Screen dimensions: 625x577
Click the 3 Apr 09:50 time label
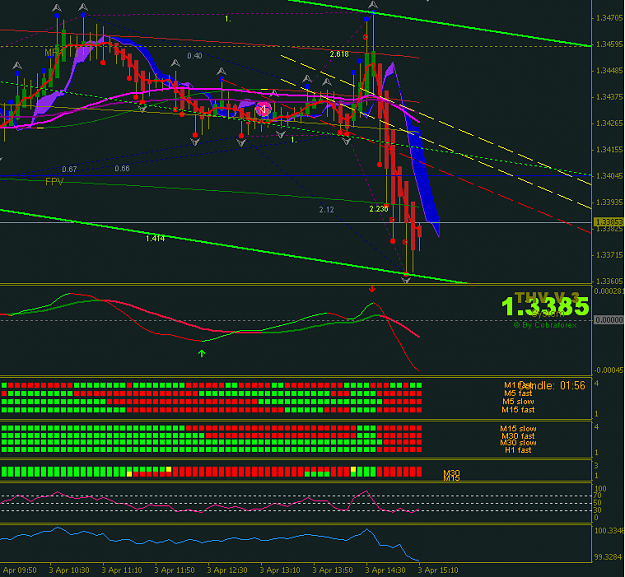[x=18, y=570]
